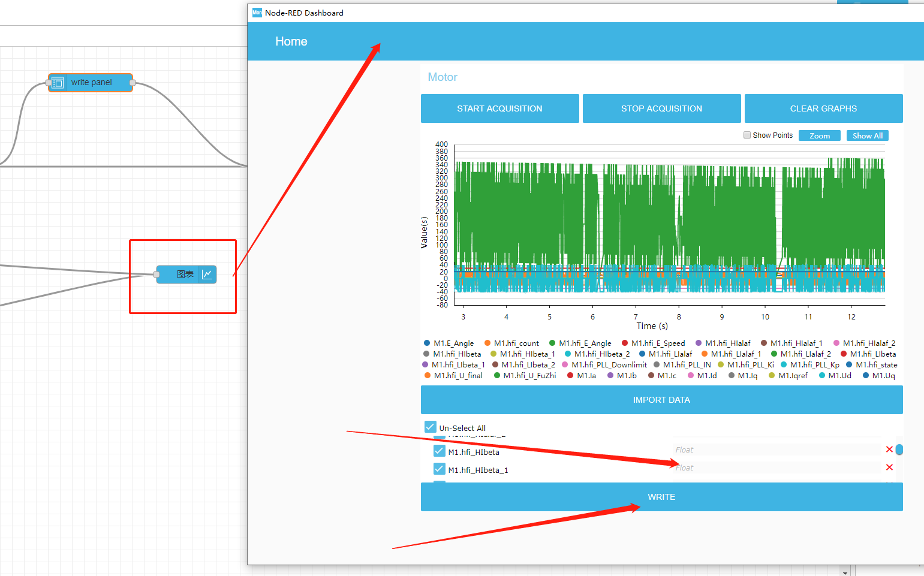This screenshot has width=924, height=576.
Task: Click the chart icon on the 图表 node
Action: click(206, 274)
